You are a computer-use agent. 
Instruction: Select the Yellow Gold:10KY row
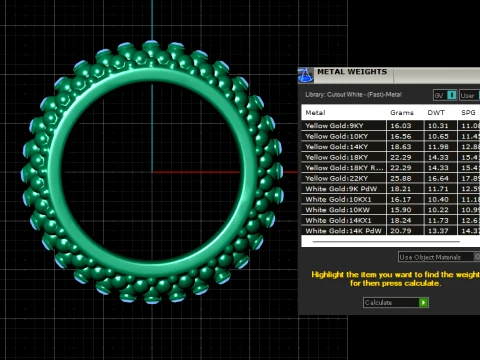390,136
